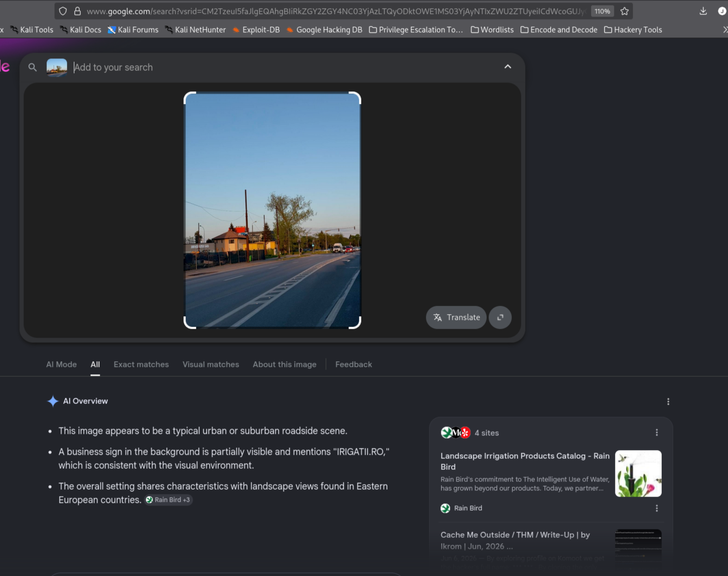Click the URL address bar

pyautogui.click(x=336, y=11)
